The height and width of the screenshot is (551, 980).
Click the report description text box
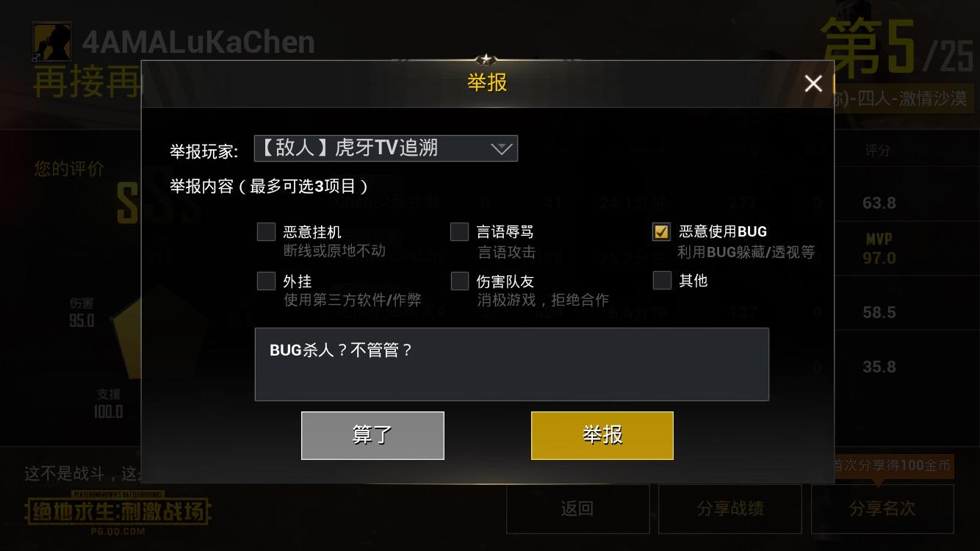point(511,364)
